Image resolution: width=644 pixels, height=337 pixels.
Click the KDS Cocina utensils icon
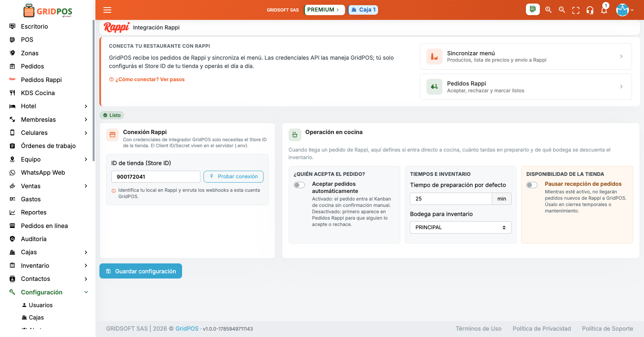point(12,93)
